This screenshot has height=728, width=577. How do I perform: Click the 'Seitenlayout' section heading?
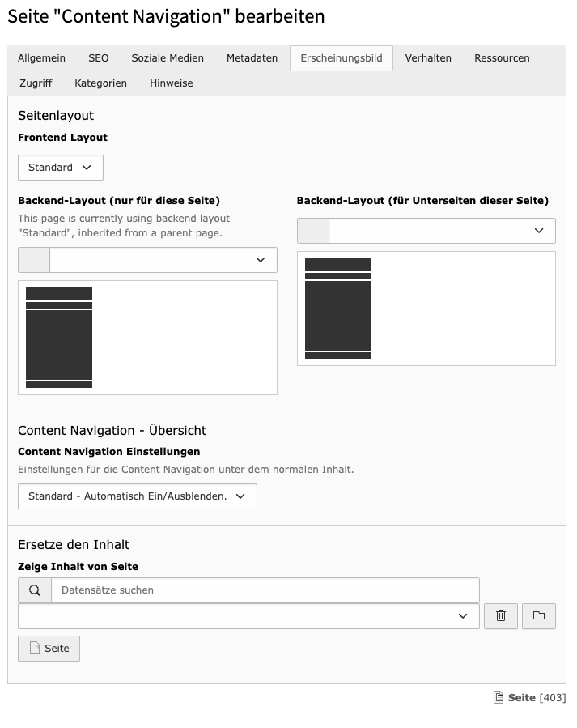click(56, 115)
